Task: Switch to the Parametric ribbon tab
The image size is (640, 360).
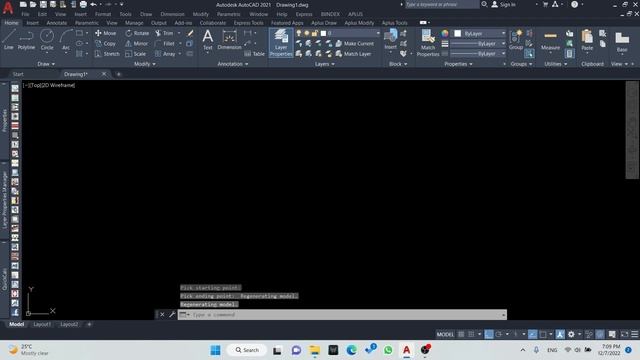Action: coord(87,23)
